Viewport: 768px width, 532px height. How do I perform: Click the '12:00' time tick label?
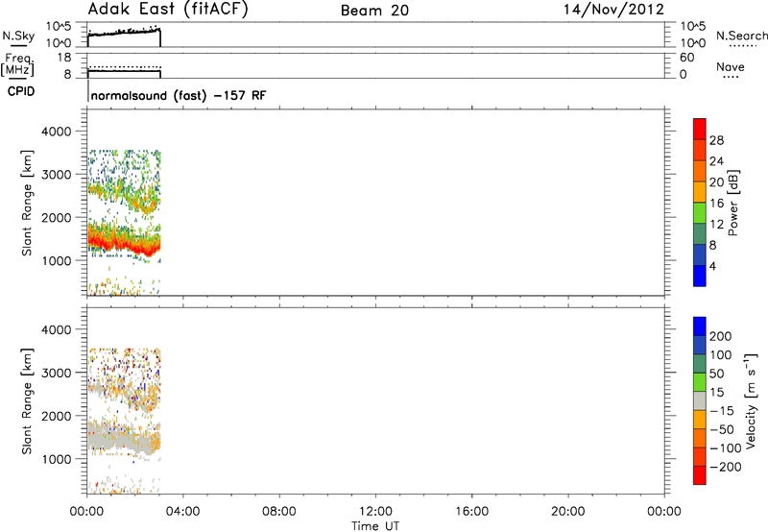click(x=375, y=512)
